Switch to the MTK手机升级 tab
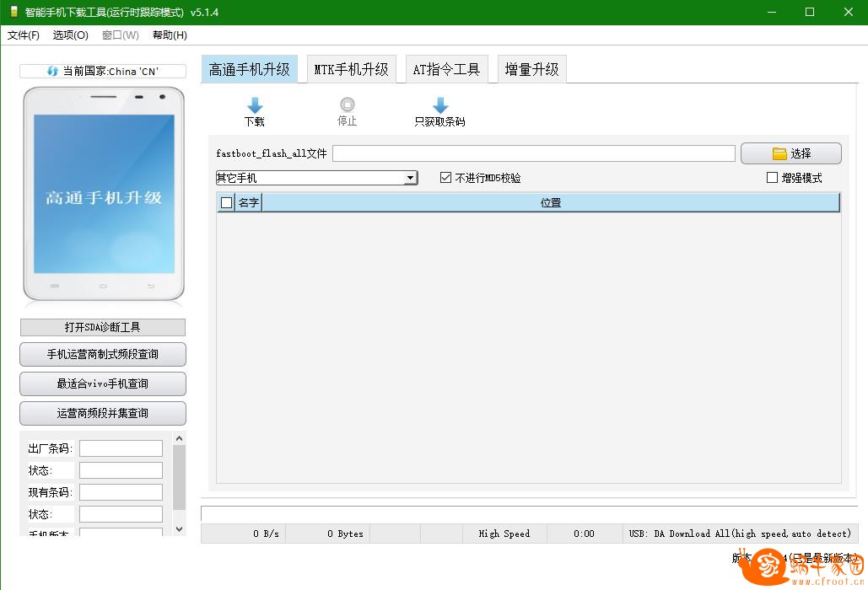 pyautogui.click(x=351, y=69)
